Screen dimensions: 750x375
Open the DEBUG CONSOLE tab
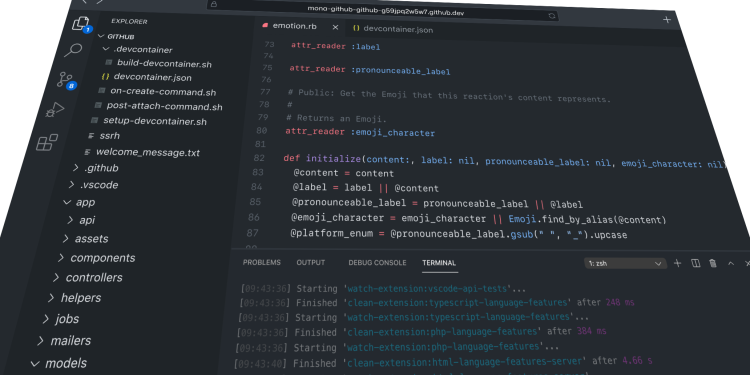[377, 263]
